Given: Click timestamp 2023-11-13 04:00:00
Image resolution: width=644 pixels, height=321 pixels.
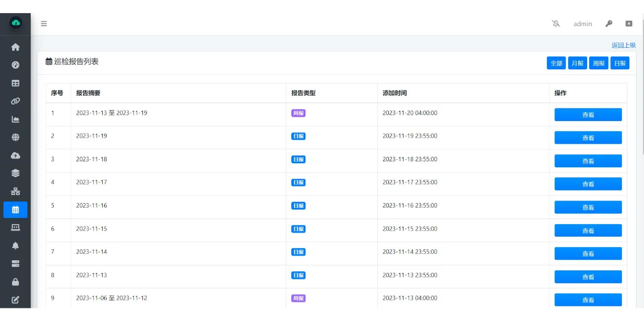Looking at the screenshot, I should pyautogui.click(x=410, y=298).
